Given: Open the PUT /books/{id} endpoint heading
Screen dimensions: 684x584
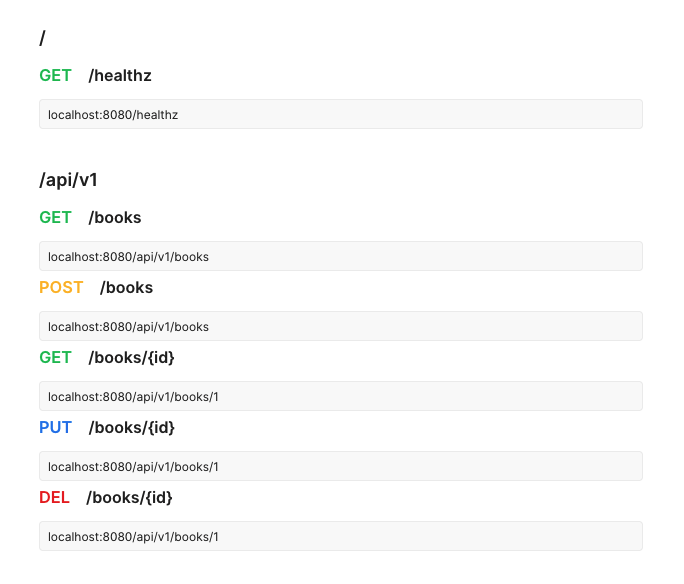Looking at the screenshot, I should 107,427.
